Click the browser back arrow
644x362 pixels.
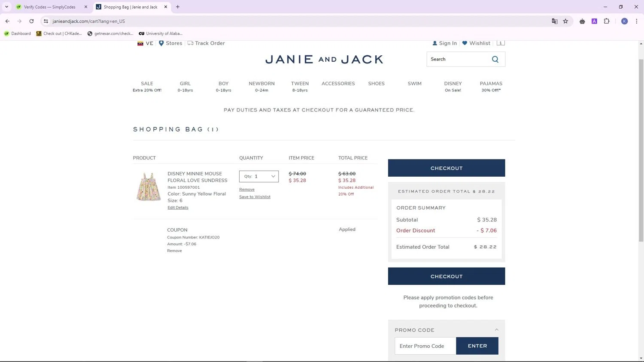click(7, 21)
